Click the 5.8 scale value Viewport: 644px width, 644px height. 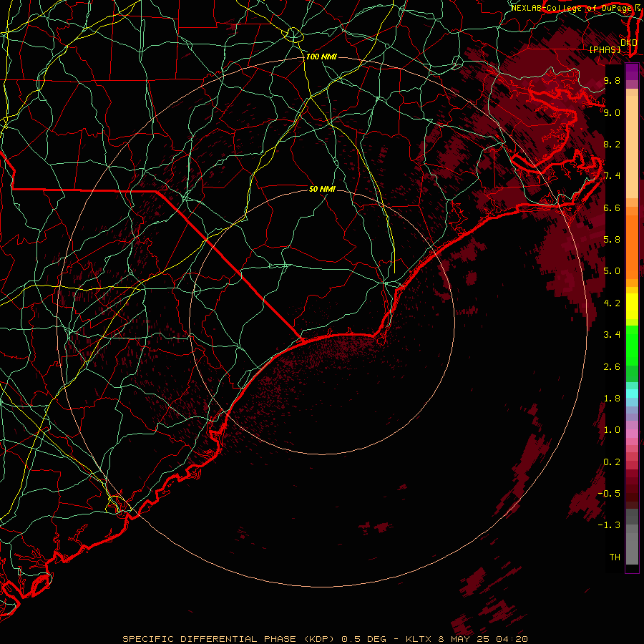point(612,240)
